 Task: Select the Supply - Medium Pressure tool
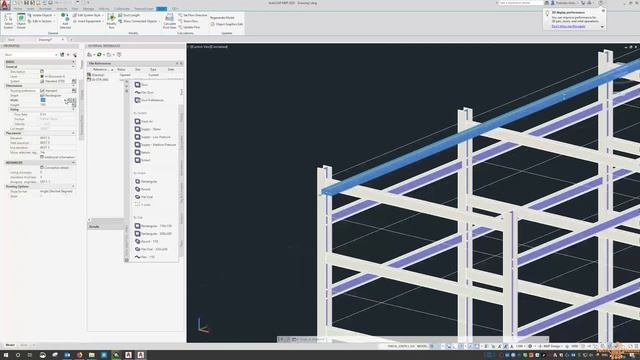coord(156,145)
